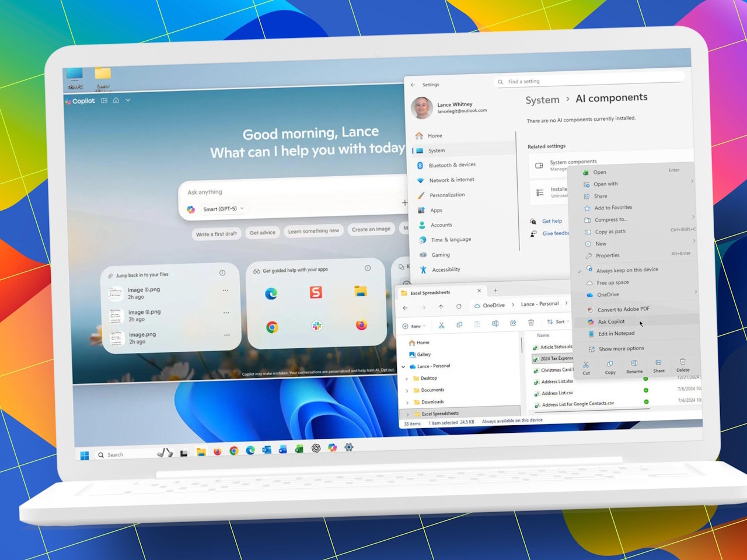Toggle sync status on Address List.csv
This screenshot has height=560, width=747.
tap(645, 391)
